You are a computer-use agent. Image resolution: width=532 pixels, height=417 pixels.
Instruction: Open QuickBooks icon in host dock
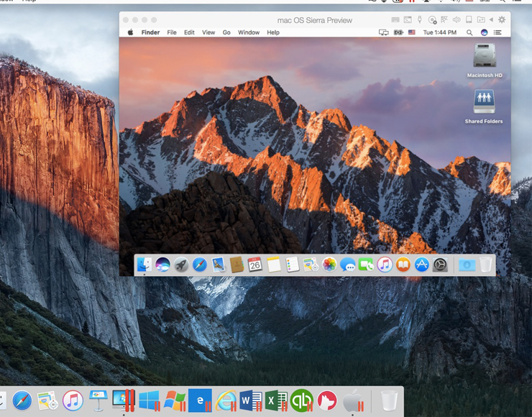302,400
